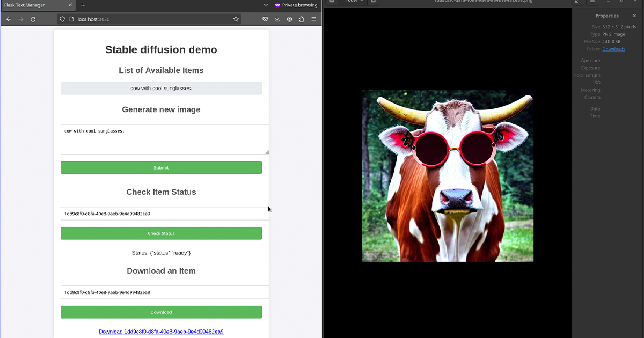Image resolution: width=644 pixels, height=338 pixels.
Task: Bookmark the page with the star icon
Action: coord(236,19)
